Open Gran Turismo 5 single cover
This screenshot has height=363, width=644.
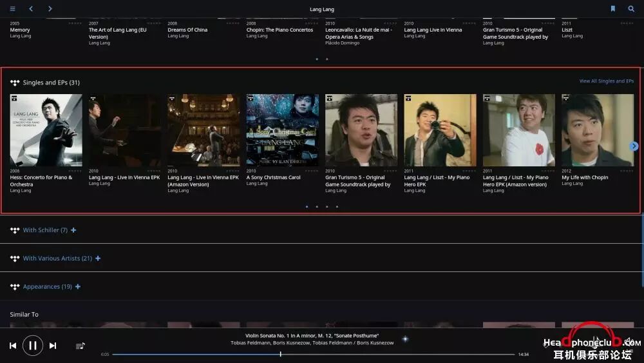(361, 130)
